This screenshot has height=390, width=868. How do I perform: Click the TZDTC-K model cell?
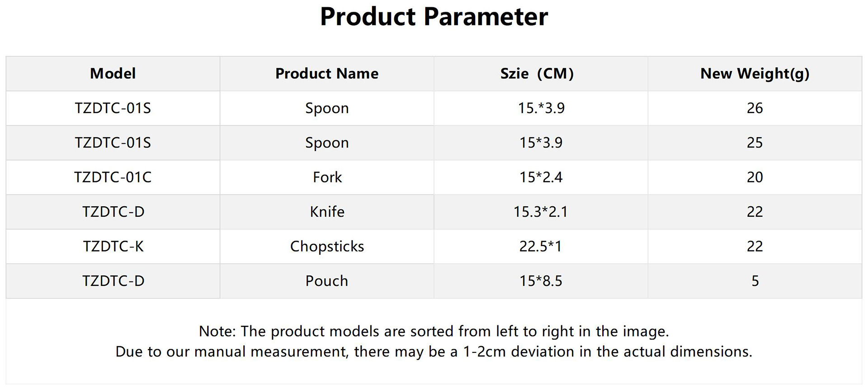click(x=113, y=247)
